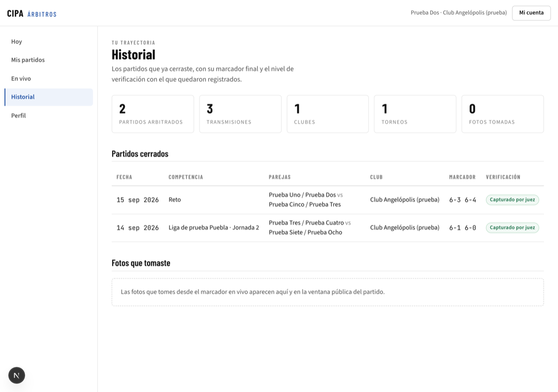This screenshot has height=392, width=558.
Task: Click the empty photos placeholder box
Action: 328,292
